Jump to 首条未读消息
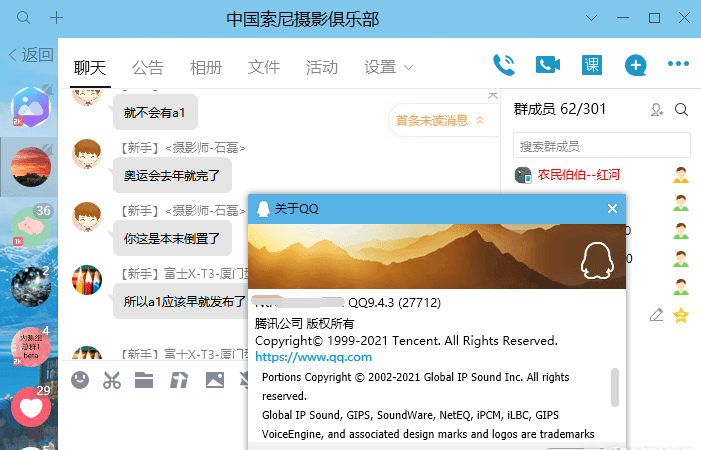The width and height of the screenshot is (701, 450). tap(440, 120)
